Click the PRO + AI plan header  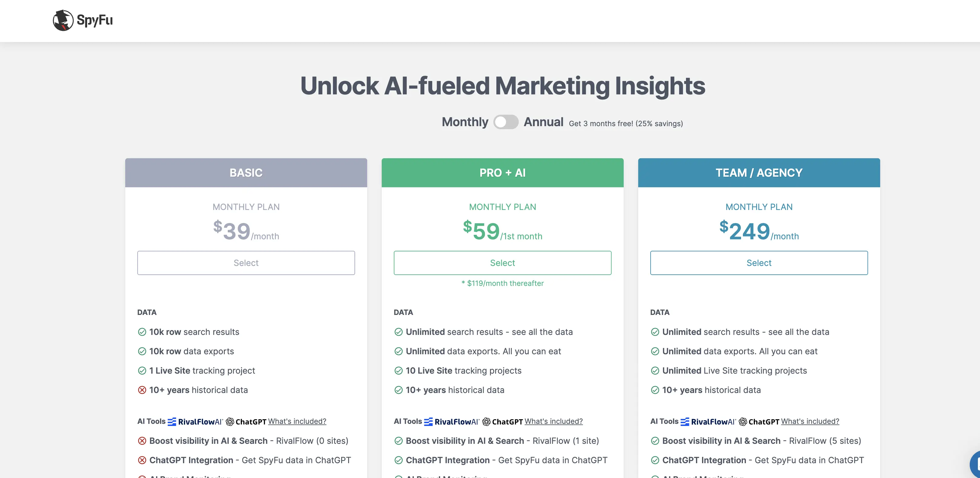(x=502, y=173)
